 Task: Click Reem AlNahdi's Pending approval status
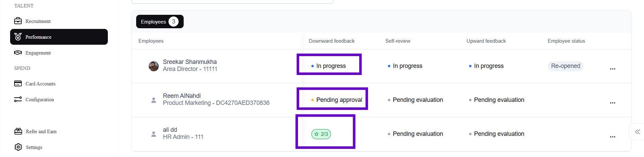click(x=339, y=100)
